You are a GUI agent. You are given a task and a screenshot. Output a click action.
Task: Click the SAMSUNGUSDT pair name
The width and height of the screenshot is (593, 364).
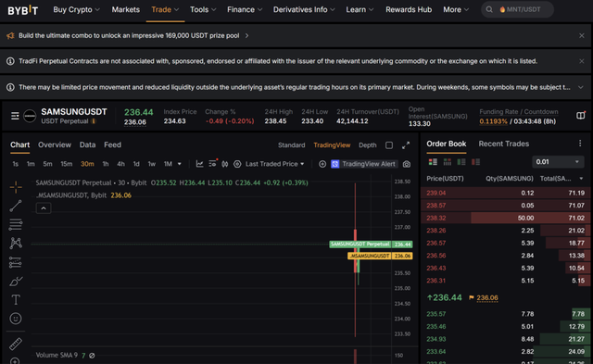[x=74, y=112]
